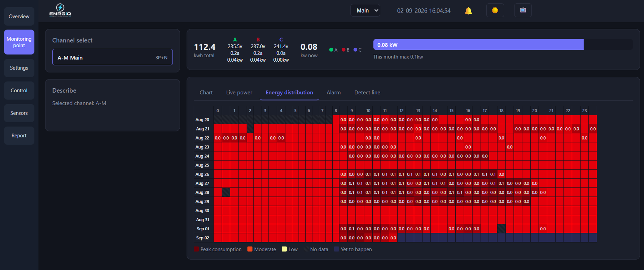Click the Sep 01 row label
Viewport: 644px width, 270px height.
pyautogui.click(x=203, y=229)
